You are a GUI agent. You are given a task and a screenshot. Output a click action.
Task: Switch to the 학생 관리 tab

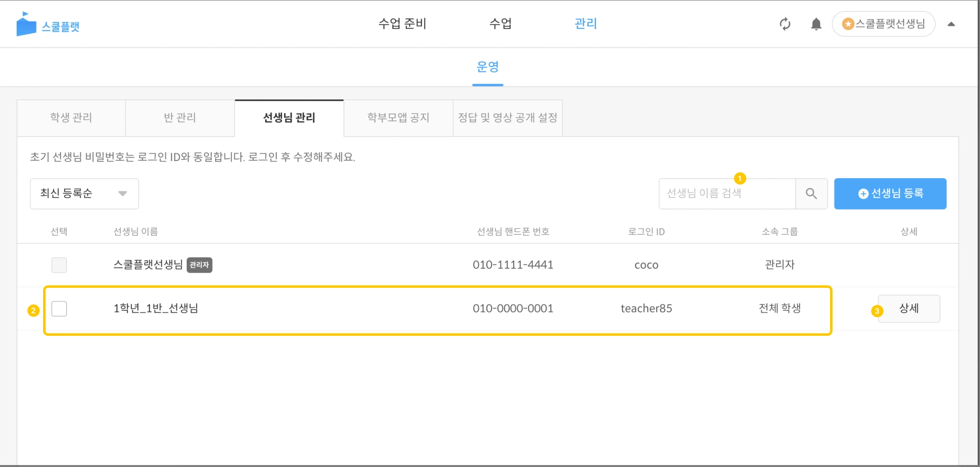[x=71, y=118]
